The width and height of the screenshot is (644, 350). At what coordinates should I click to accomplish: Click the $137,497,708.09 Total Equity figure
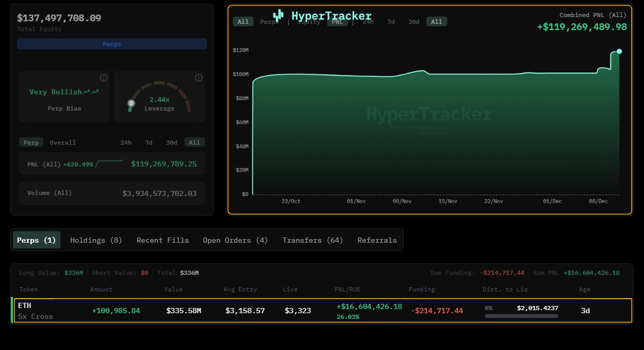click(x=59, y=18)
